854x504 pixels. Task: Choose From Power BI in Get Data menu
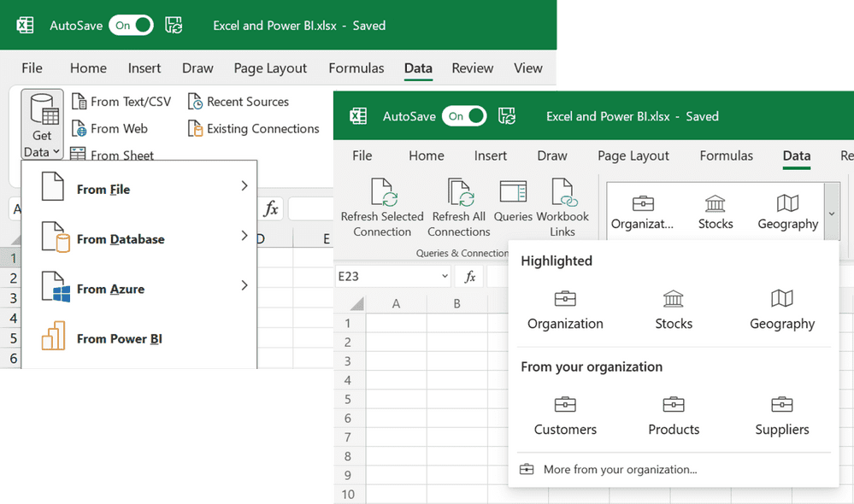click(x=138, y=336)
